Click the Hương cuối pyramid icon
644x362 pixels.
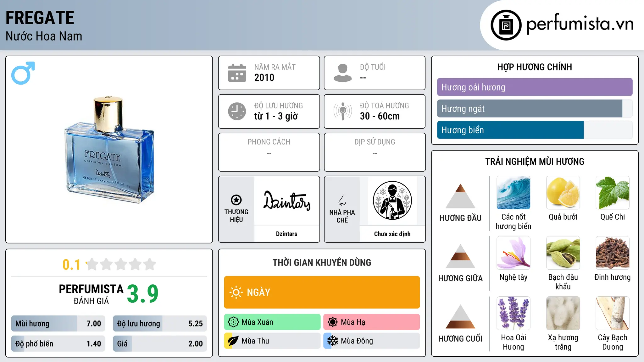point(460,316)
